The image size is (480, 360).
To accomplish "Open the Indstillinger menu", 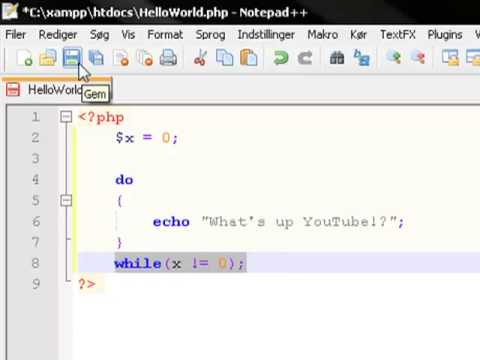I will click(266, 35).
